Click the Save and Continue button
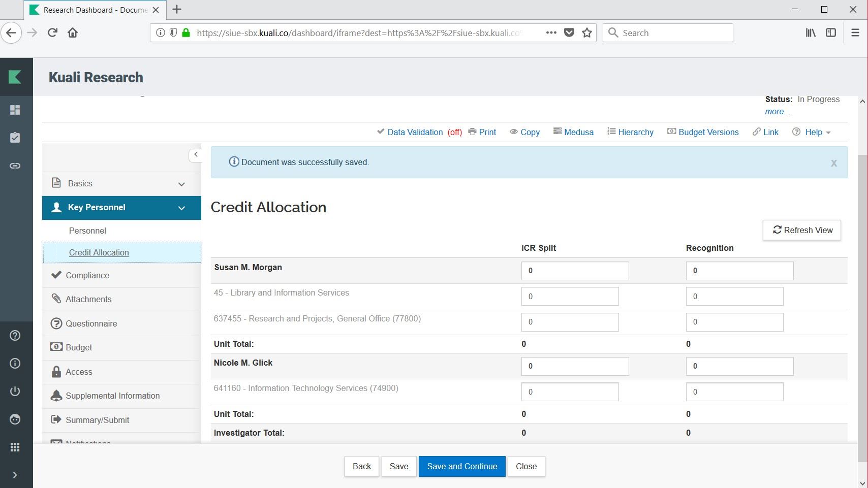 (461, 466)
